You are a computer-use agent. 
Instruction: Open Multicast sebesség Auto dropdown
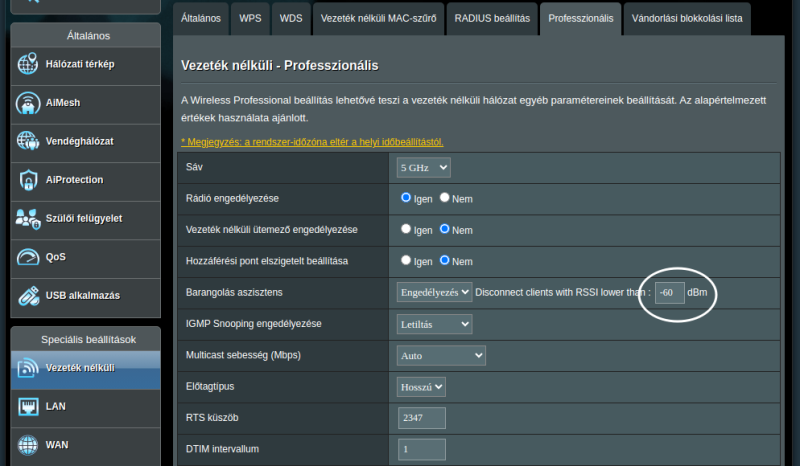tap(441, 355)
